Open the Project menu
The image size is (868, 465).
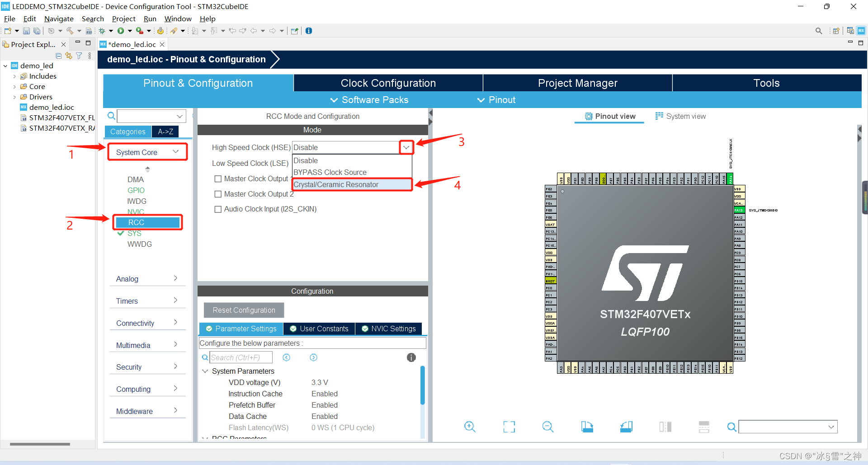click(x=123, y=19)
